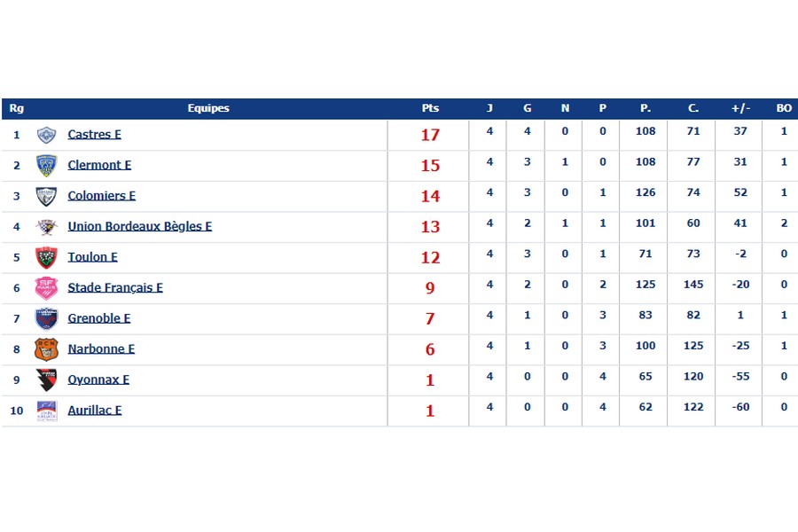Viewport: 798px width, 532px height.
Task: Click the Colomiers team logo
Action: (46, 196)
